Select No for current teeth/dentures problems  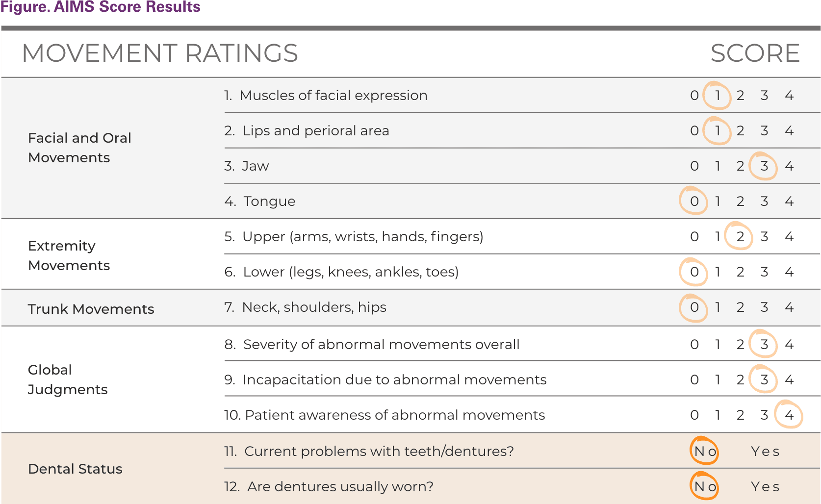(x=705, y=451)
